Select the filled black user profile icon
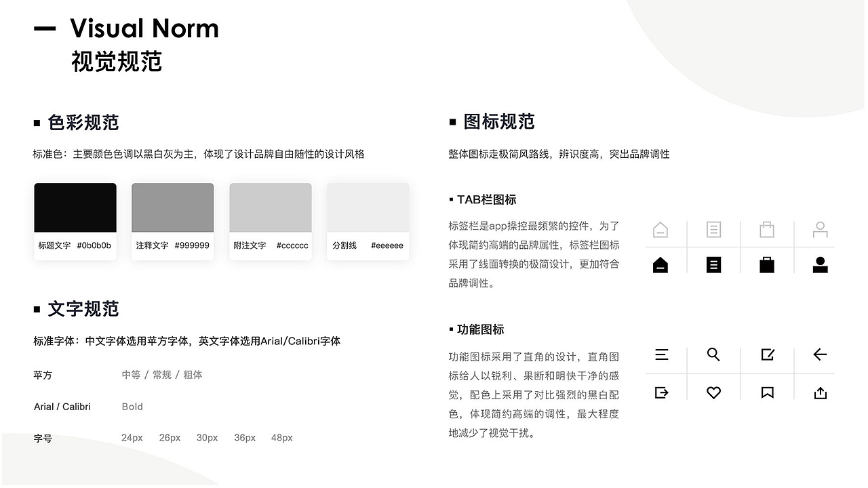The image size is (868, 488). coord(821,264)
